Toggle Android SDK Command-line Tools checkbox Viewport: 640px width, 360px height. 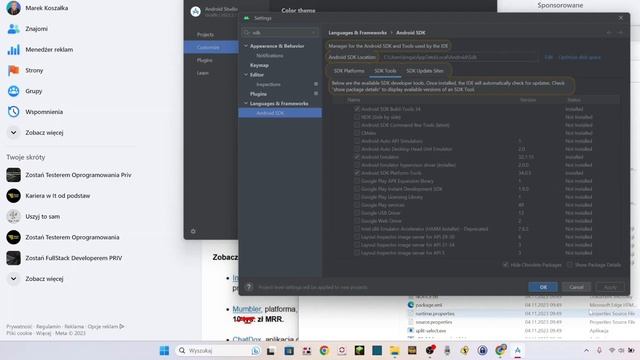[x=357, y=125]
